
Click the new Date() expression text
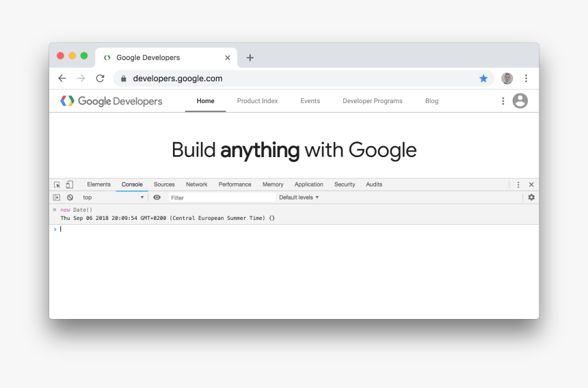76,210
